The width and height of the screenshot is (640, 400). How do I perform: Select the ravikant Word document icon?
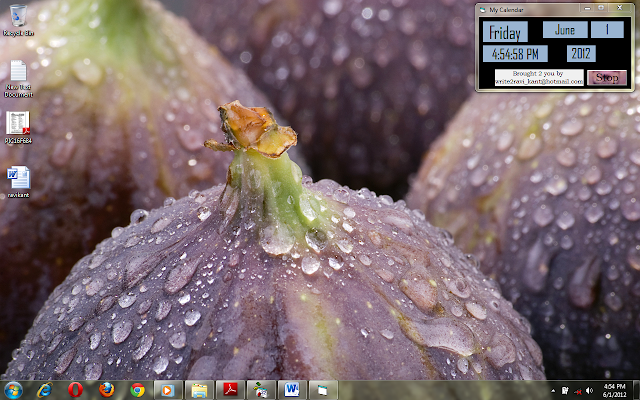[18, 181]
